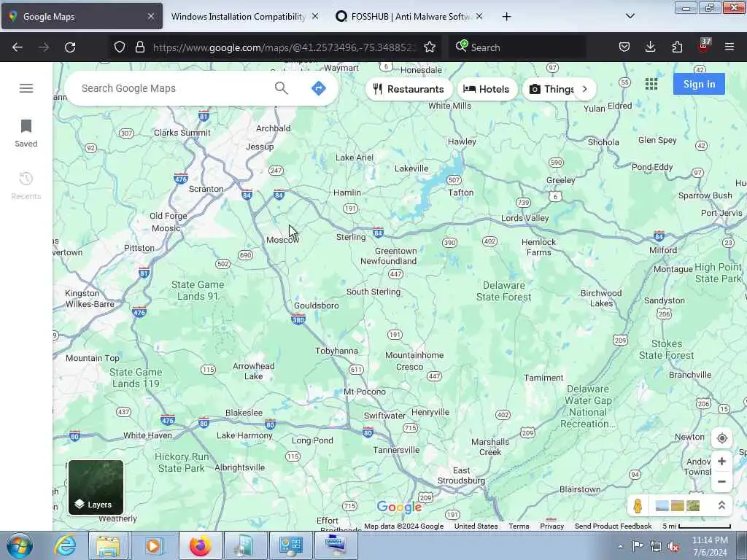Click the Sign in button
The image size is (747, 560).
pos(699,85)
